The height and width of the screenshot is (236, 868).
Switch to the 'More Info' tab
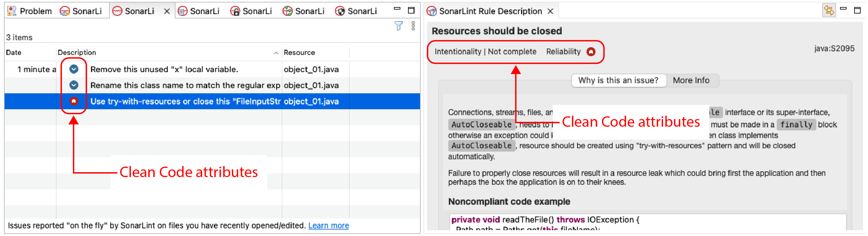coord(691,80)
